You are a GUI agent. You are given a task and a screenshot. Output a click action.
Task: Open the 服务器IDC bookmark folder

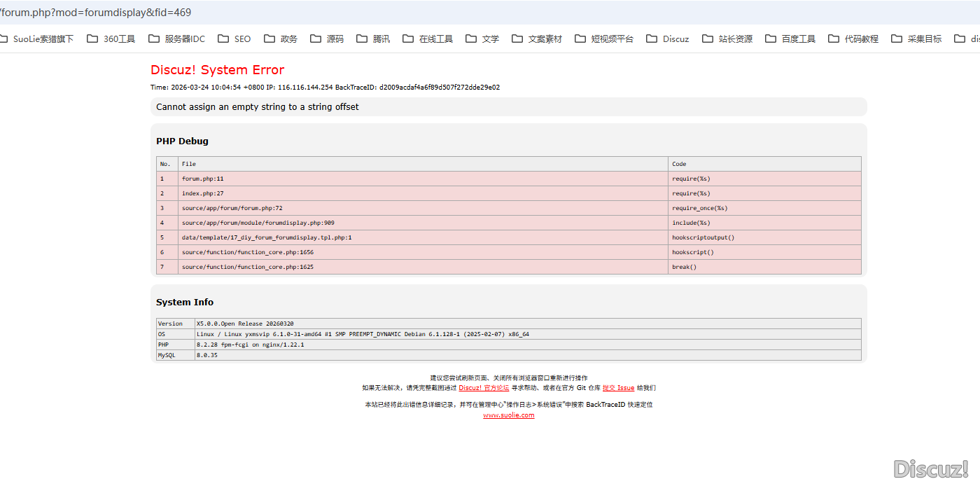coord(177,39)
